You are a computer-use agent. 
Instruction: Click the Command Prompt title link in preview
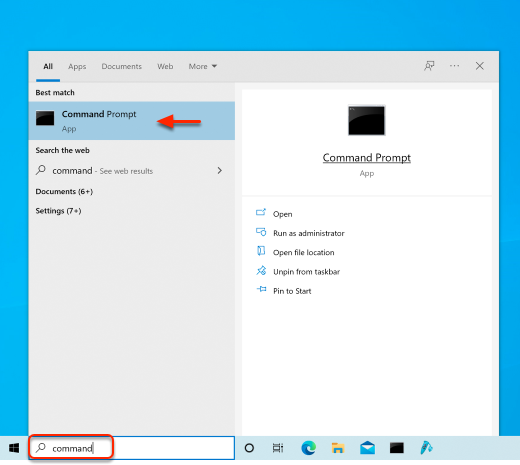pos(367,158)
